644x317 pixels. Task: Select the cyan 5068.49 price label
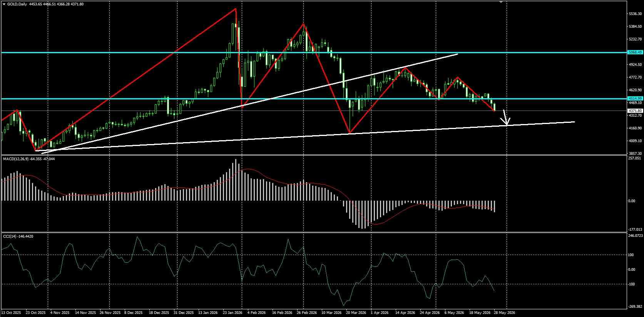click(x=635, y=52)
